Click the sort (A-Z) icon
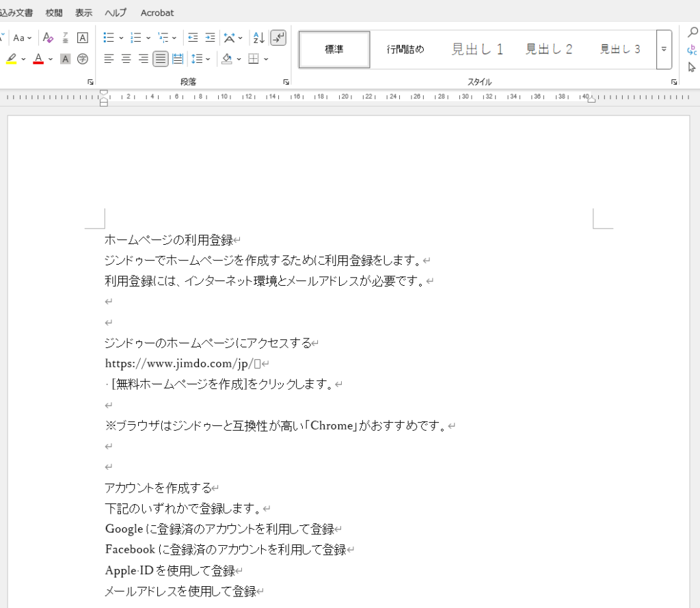The height and width of the screenshot is (608, 700). (x=258, y=38)
